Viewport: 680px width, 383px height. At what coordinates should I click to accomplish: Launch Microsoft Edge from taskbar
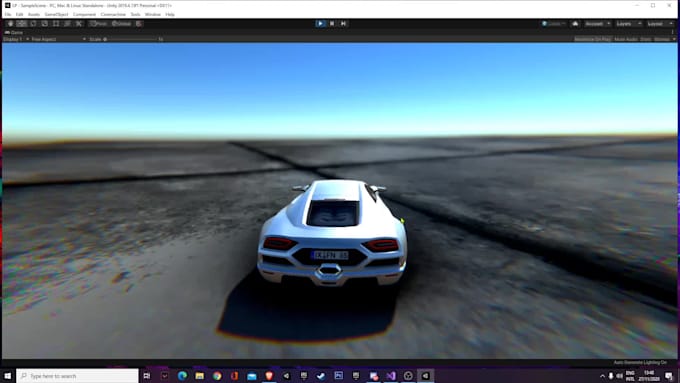coord(182,376)
